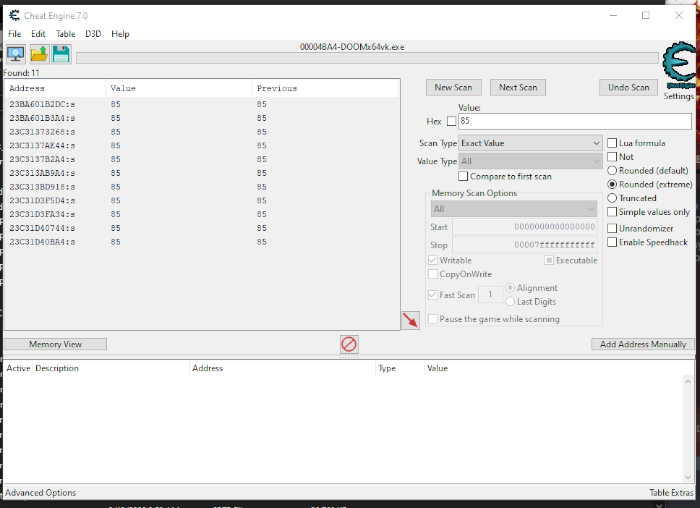Sort results by Value column header
The height and width of the screenshot is (508, 700).
coord(179,88)
